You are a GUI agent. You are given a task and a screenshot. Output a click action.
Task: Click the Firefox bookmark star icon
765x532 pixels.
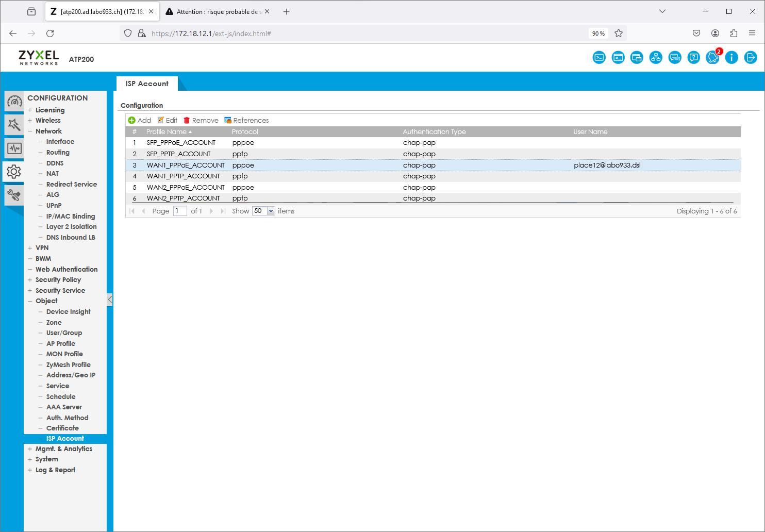click(619, 33)
